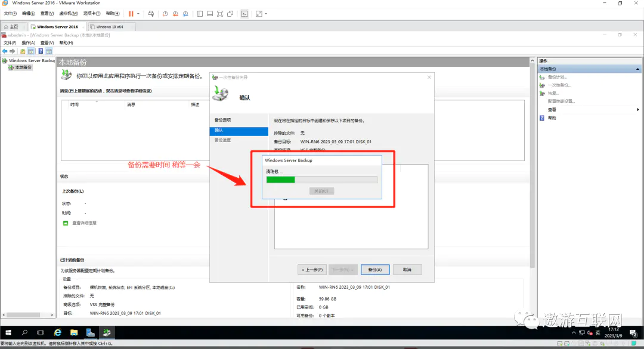Open wbadmin 帮助(H) menu

(66, 43)
